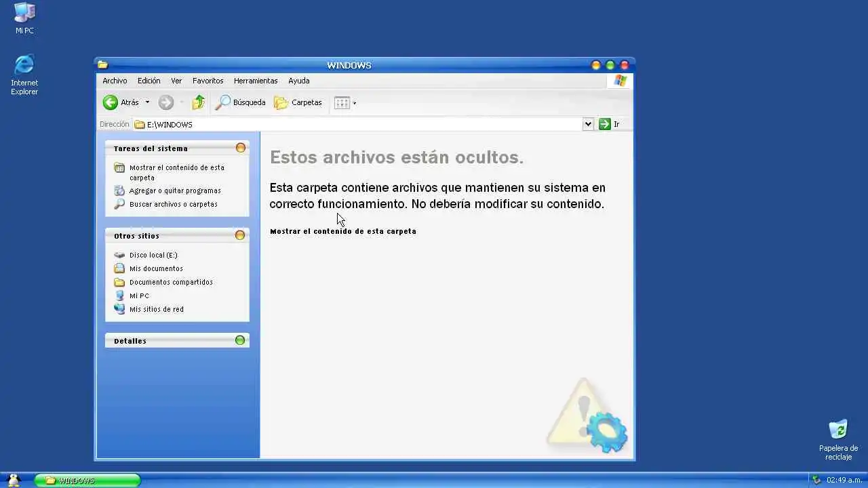Open the Ver menu

click(x=176, y=81)
